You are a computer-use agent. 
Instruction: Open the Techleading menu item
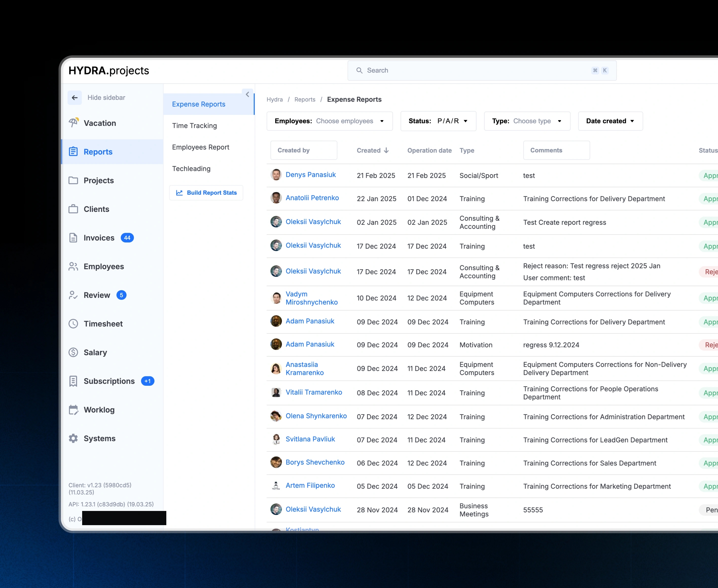(x=191, y=169)
